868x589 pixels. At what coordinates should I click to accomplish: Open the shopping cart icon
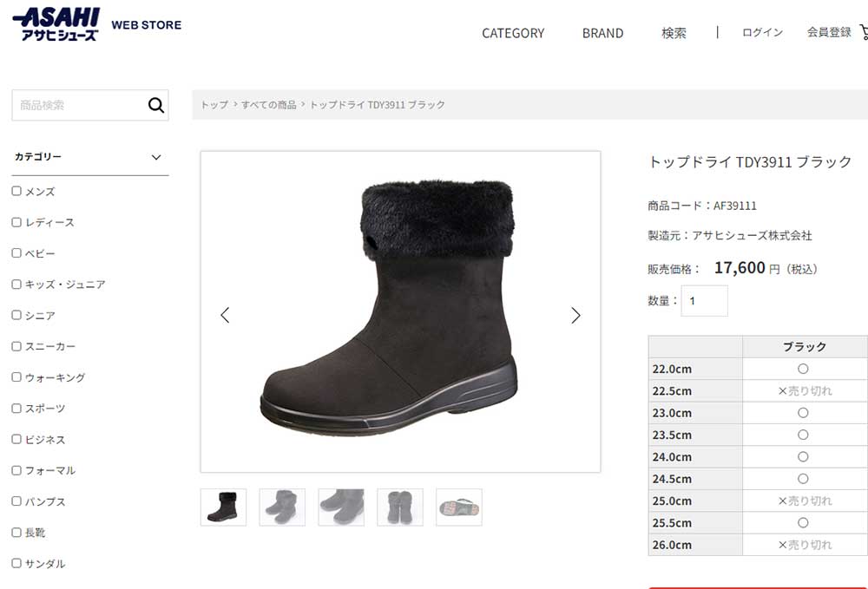click(x=864, y=32)
